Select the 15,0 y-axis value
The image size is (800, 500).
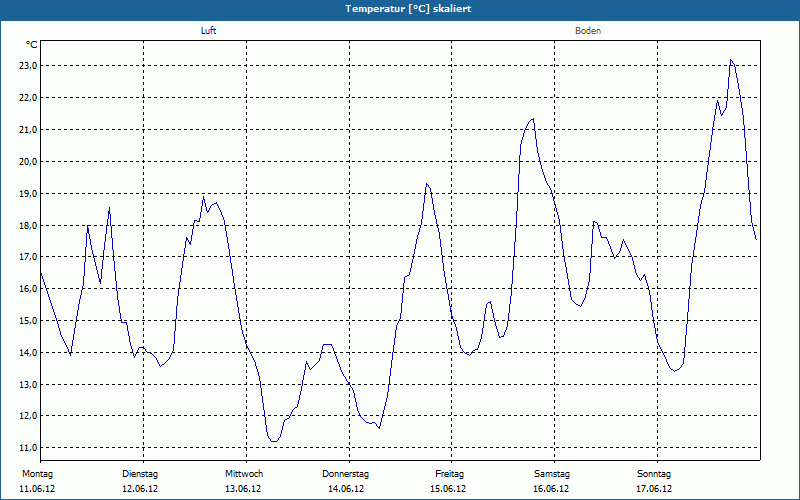[x=28, y=320]
